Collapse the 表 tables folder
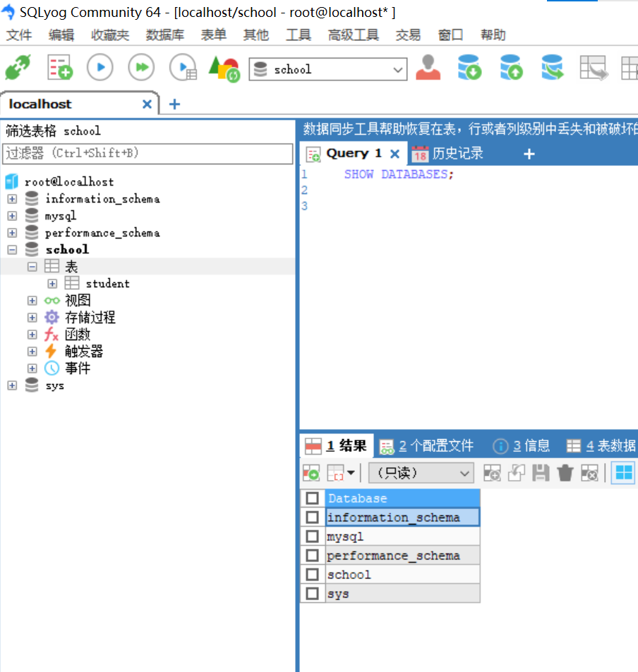Viewport: 638px width, 672px height. point(32,267)
